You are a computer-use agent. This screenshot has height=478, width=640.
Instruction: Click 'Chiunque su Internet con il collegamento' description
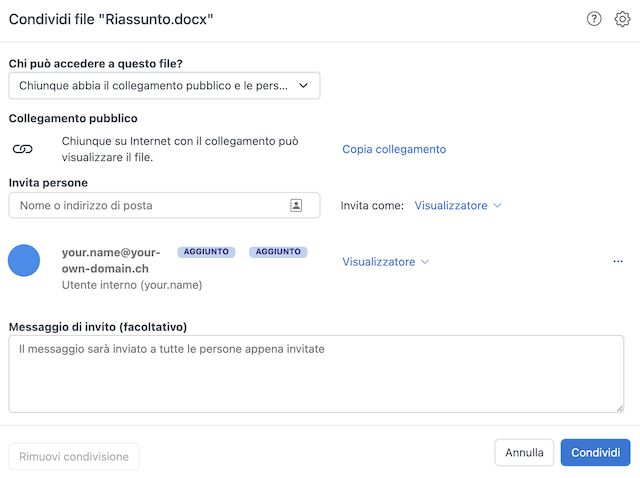coord(180,149)
